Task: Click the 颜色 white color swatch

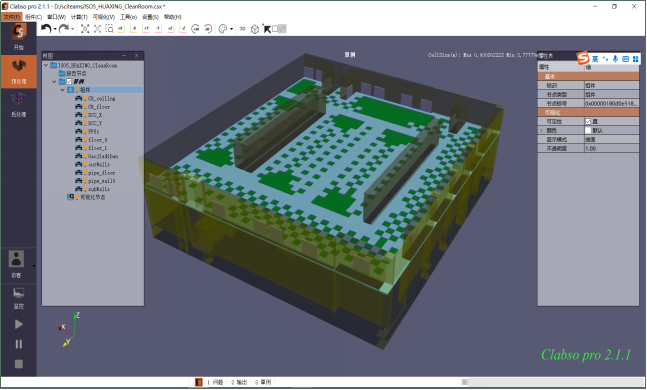Action: pos(588,130)
